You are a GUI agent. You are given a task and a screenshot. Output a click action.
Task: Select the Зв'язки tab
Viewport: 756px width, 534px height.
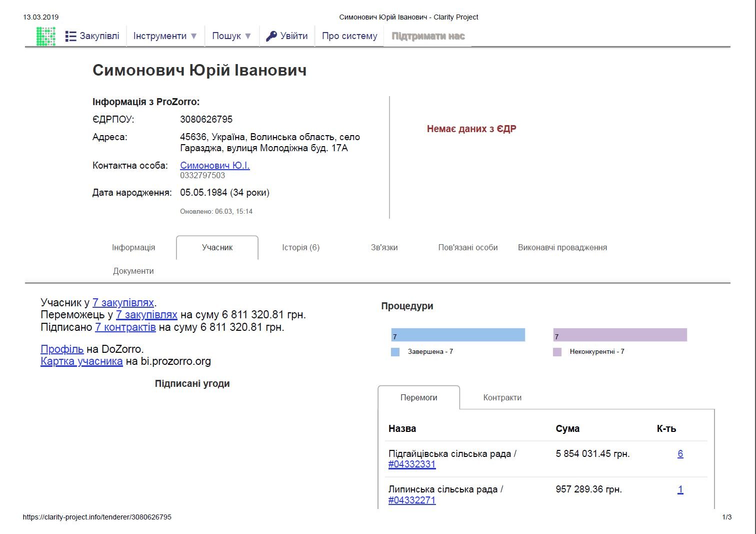384,248
